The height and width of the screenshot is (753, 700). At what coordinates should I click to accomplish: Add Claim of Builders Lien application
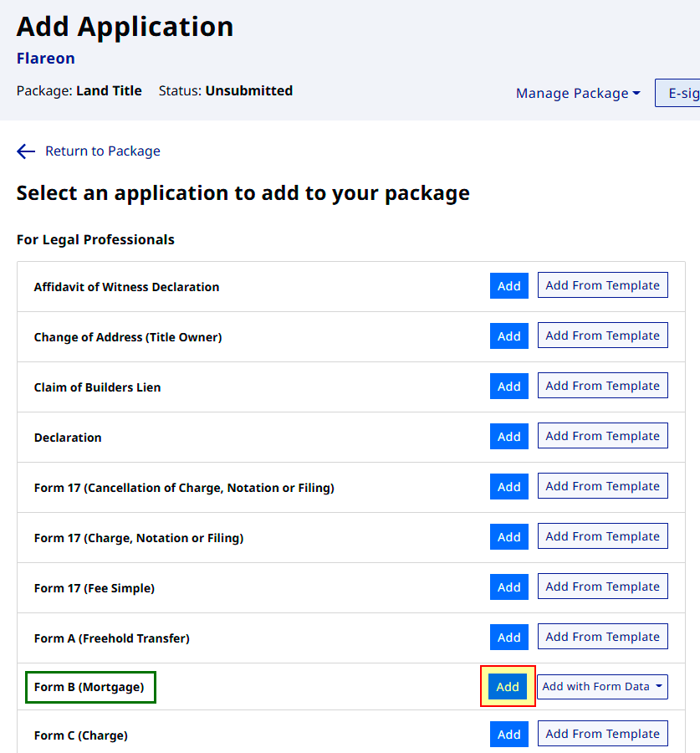(x=509, y=386)
